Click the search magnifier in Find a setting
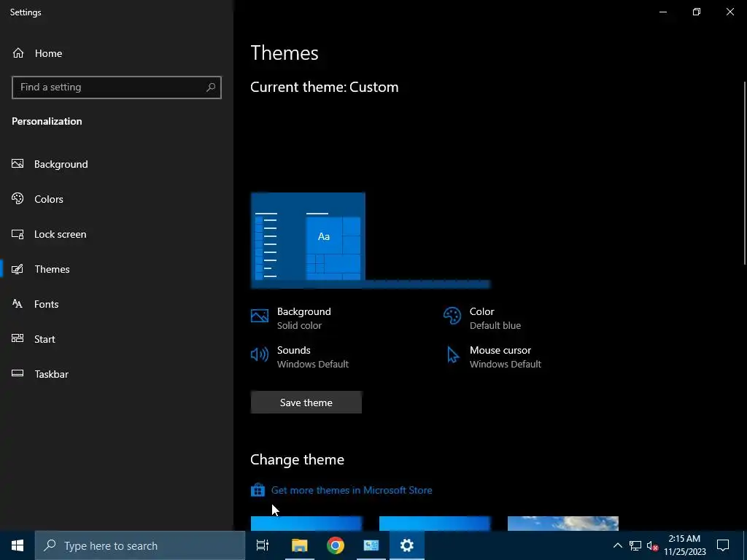The width and height of the screenshot is (747, 560). tap(211, 87)
